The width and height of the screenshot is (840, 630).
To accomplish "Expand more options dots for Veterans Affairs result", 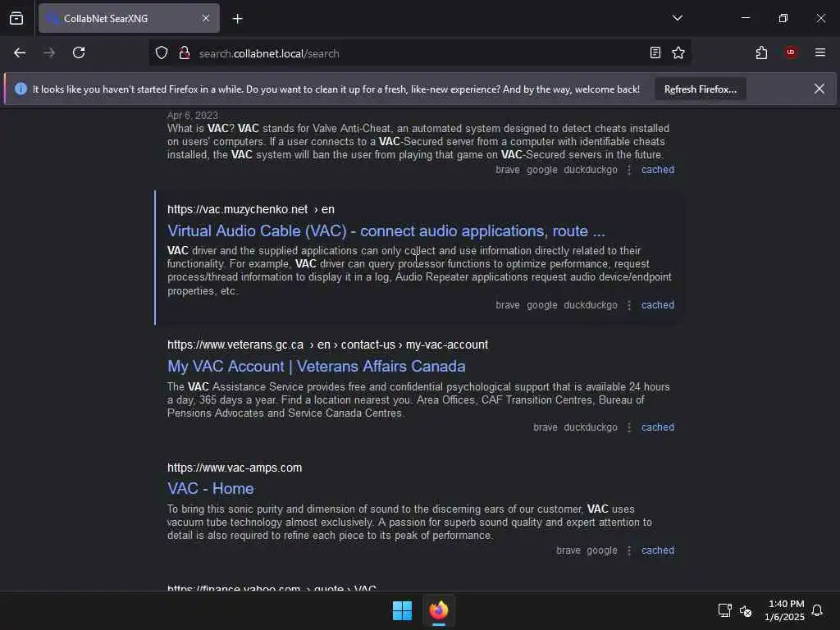I will [x=629, y=427].
